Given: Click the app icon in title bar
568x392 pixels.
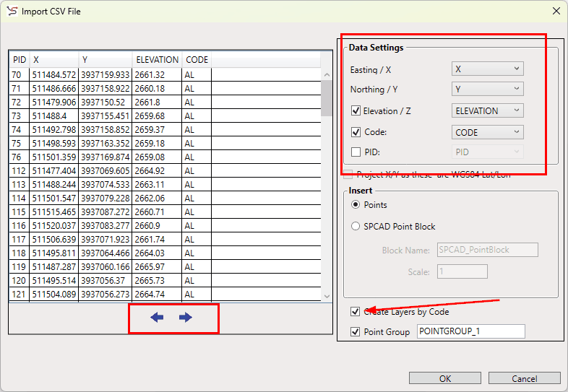Looking at the screenshot, I should coord(12,11).
